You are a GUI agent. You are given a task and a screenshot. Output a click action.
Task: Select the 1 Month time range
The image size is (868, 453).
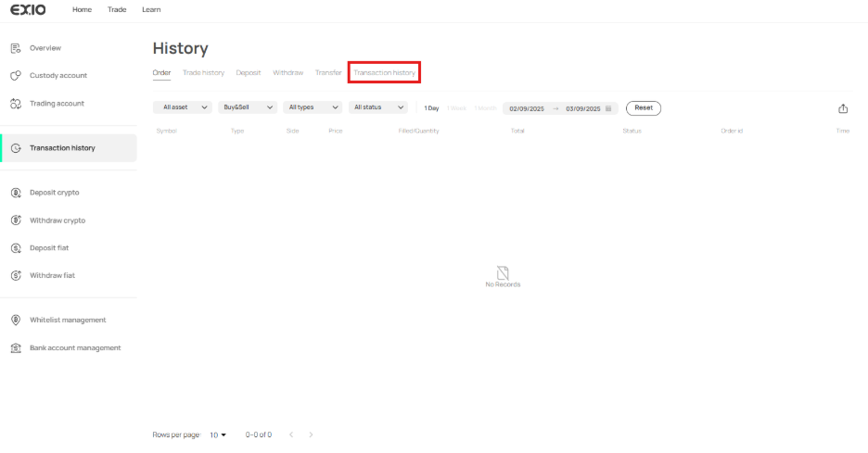485,108
